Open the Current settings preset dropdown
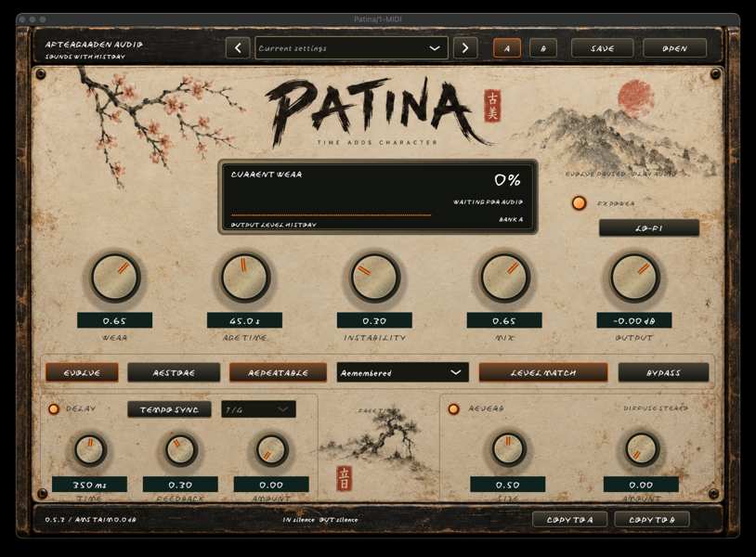756x557 pixels. pyautogui.click(x=351, y=48)
